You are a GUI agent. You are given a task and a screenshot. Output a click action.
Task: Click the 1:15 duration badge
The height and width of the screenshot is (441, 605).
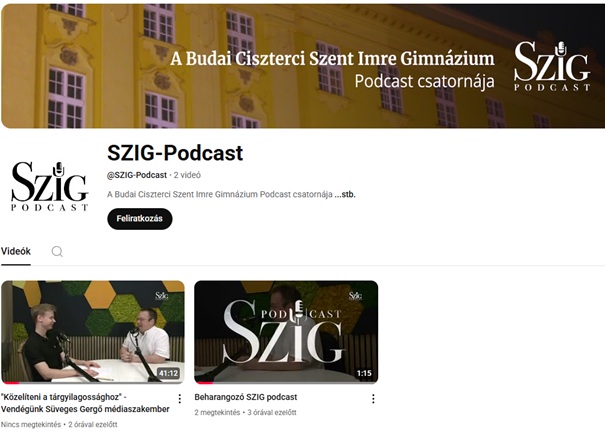tap(364, 373)
